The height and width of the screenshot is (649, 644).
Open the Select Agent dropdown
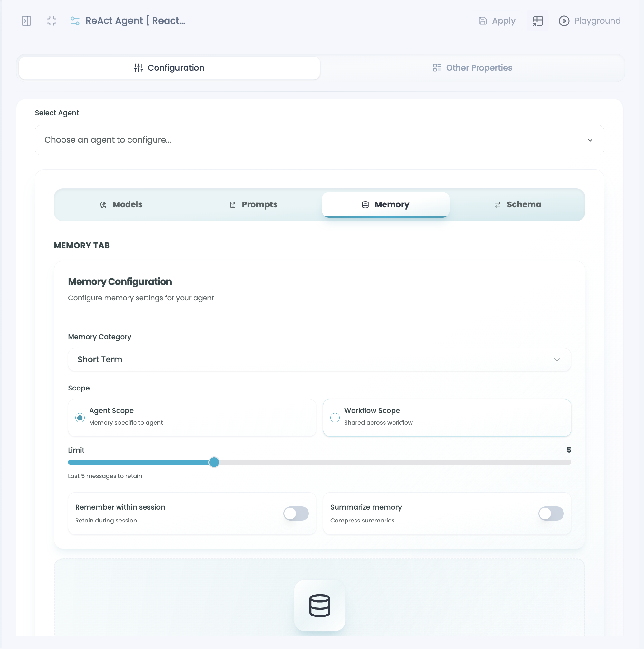click(319, 140)
